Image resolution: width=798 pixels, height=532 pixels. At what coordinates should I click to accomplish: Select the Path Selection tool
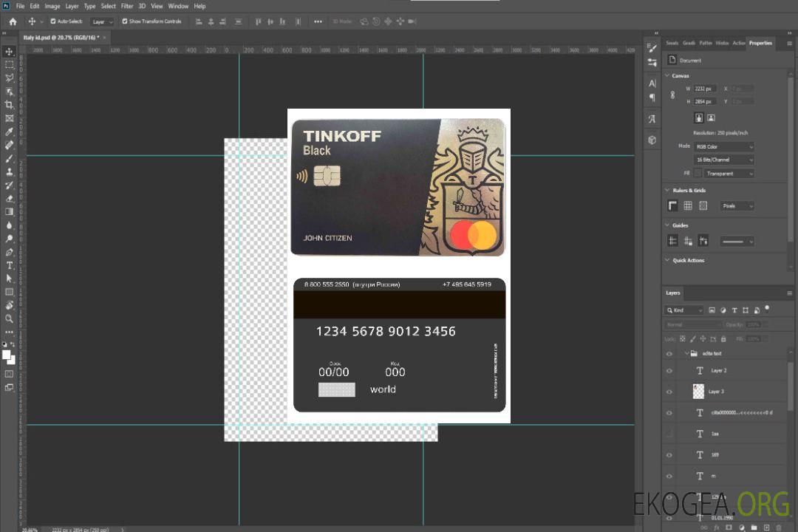click(9, 279)
